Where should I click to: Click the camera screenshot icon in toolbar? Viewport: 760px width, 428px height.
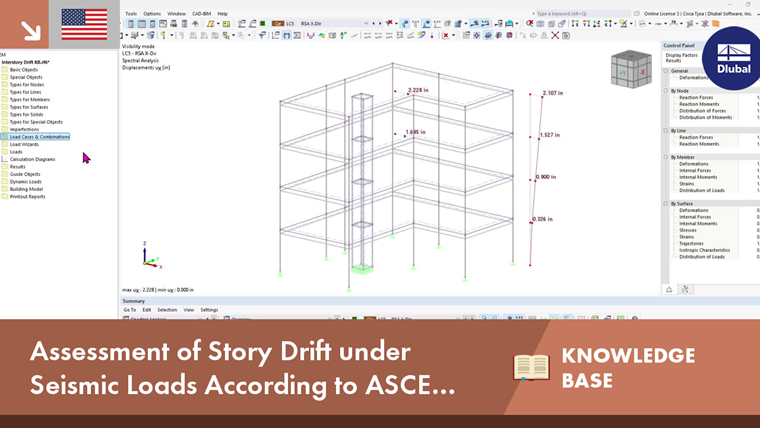point(566,35)
